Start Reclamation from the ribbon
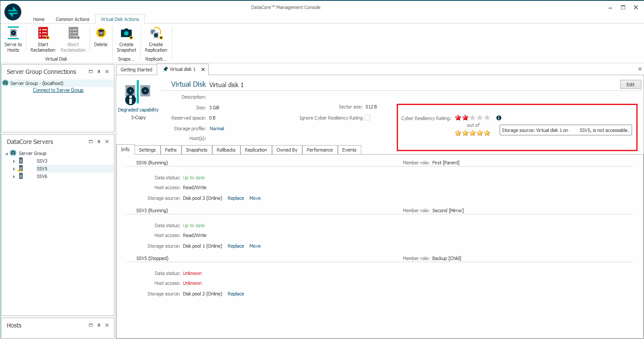This screenshot has height=339, width=644. pyautogui.click(x=43, y=33)
